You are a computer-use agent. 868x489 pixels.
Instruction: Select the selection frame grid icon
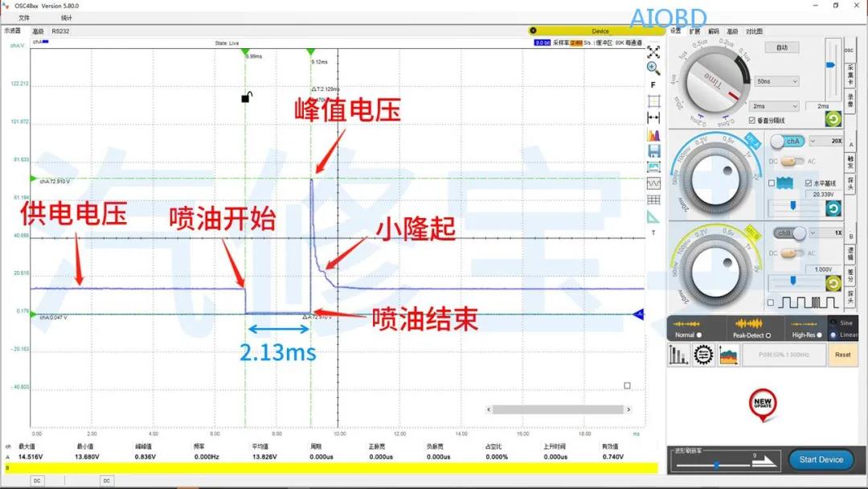[x=653, y=101]
